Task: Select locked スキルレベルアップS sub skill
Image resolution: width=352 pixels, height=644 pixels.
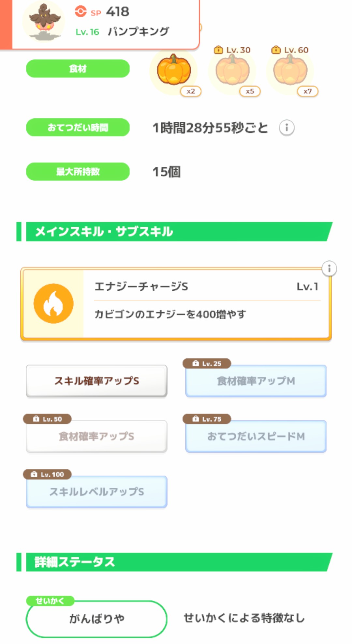Action: tap(97, 492)
